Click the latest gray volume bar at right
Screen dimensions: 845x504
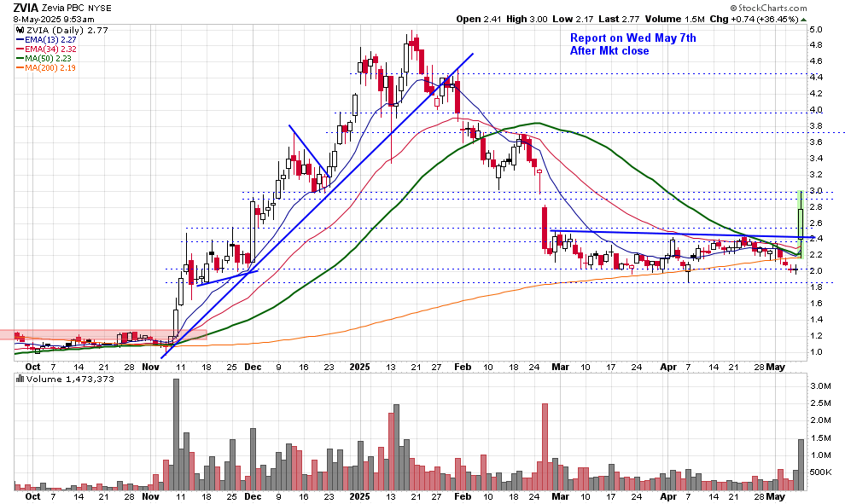(x=800, y=465)
